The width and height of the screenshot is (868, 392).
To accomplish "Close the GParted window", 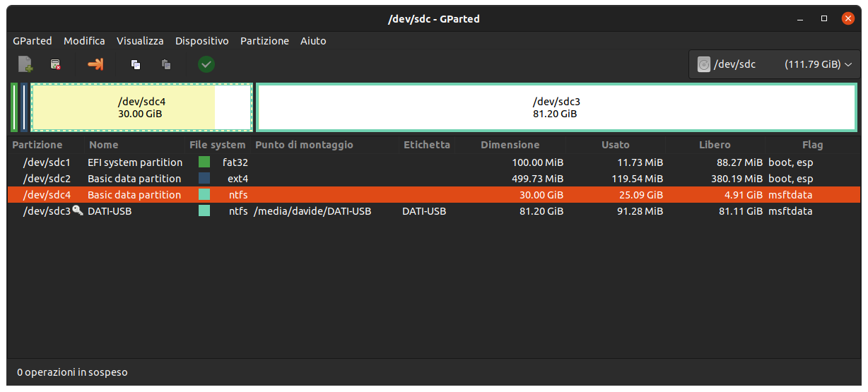I will tap(848, 19).
